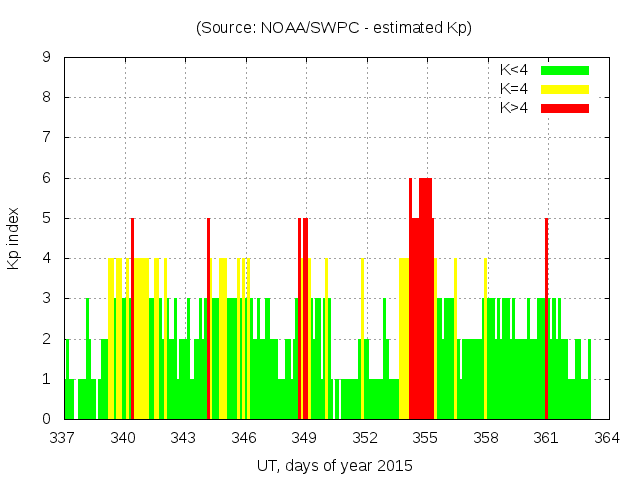Click the red K>4 legend swatch
This screenshot has width=640, height=480.
(x=565, y=107)
